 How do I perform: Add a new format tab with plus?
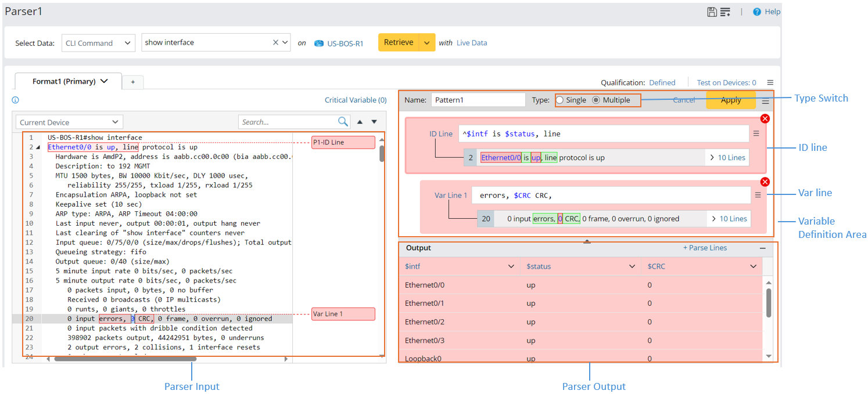coord(132,82)
